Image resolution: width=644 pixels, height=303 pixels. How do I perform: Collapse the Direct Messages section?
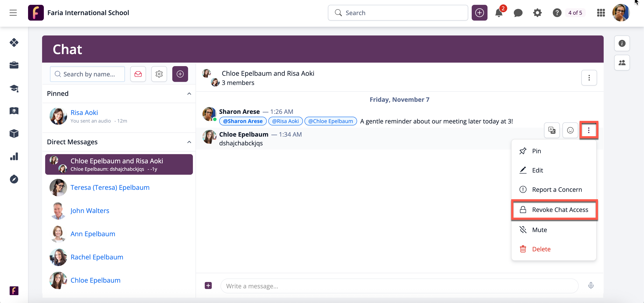click(x=189, y=142)
